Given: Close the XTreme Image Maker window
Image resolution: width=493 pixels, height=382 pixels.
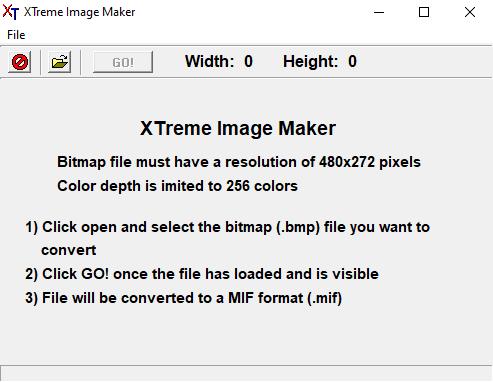Looking at the screenshot, I should click(x=470, y=12).
